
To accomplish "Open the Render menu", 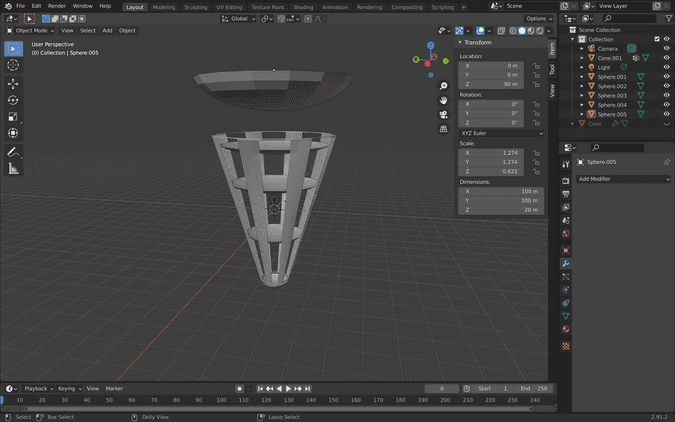I will (57, 6).
